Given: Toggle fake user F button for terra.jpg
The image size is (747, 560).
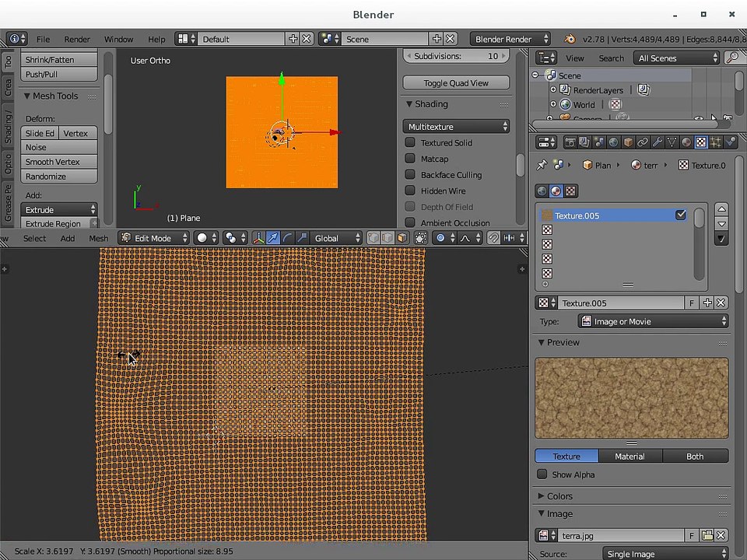Looking at the screenshot, I should pyautogui.click(x=692, y=536).
